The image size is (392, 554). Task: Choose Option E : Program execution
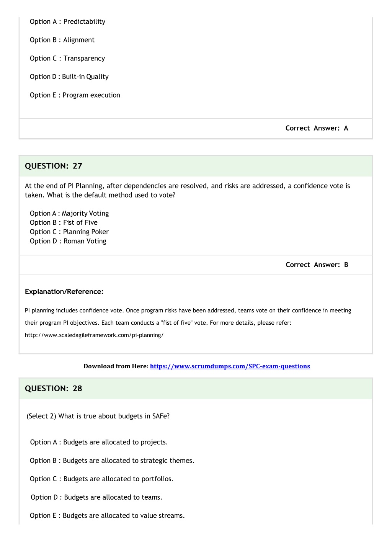coord(75,95)
